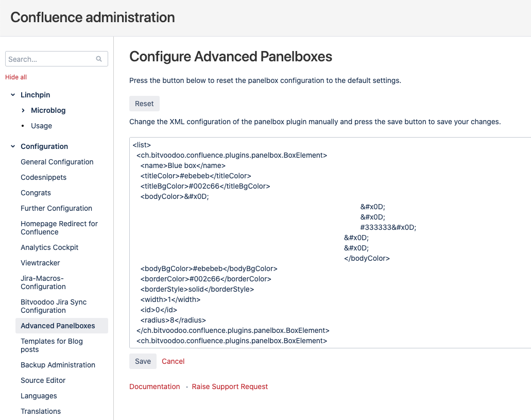Expand the Microblog submenu arrow

click(x=23, y=110)
